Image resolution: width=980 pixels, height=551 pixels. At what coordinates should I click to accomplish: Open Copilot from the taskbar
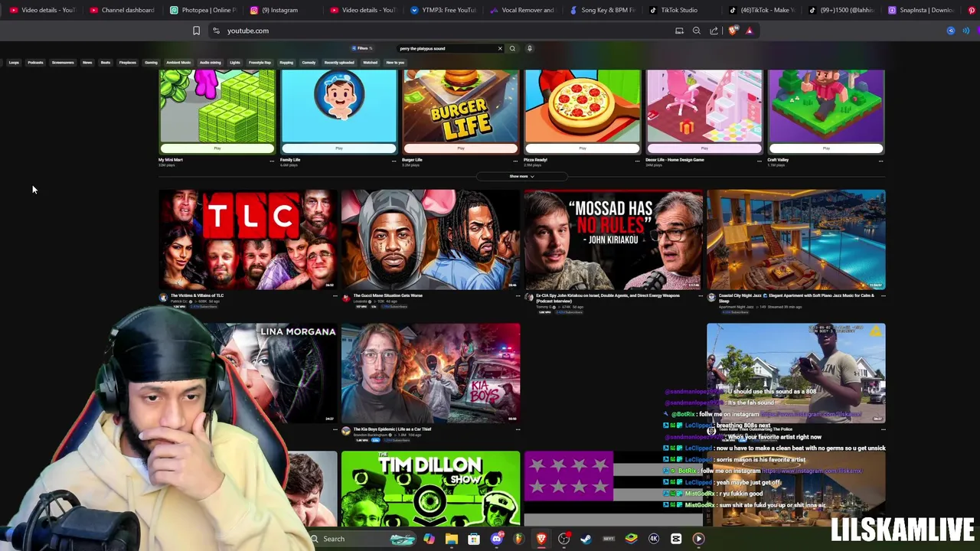pos(429,539)
